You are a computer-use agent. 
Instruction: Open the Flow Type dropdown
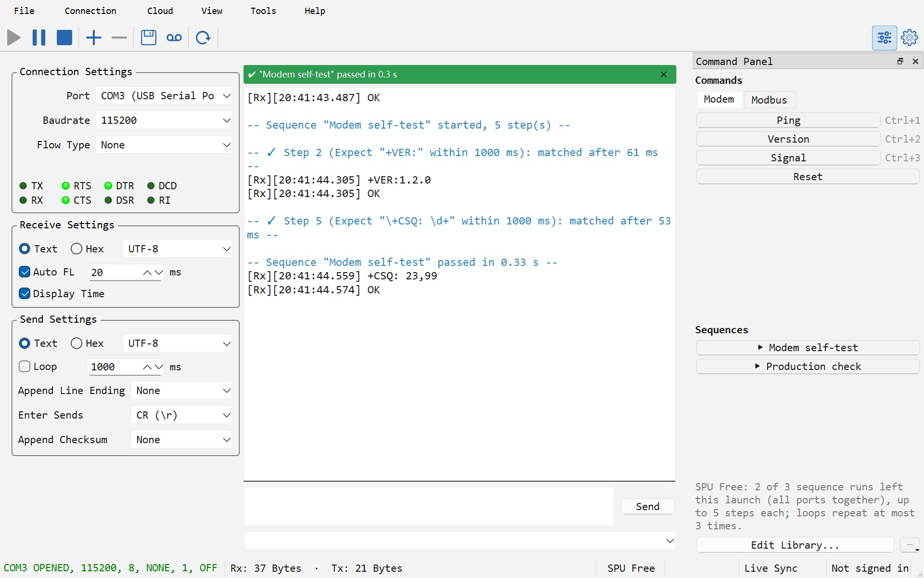(x=164, y=145)
